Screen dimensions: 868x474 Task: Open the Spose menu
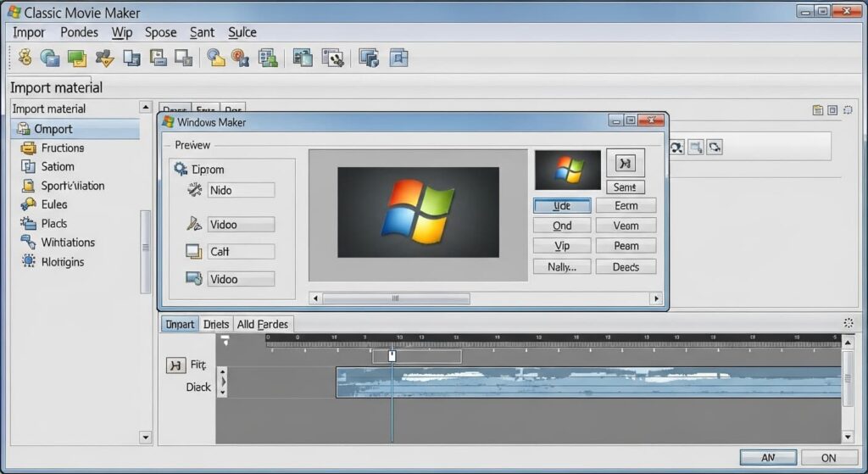coord(160,32)
